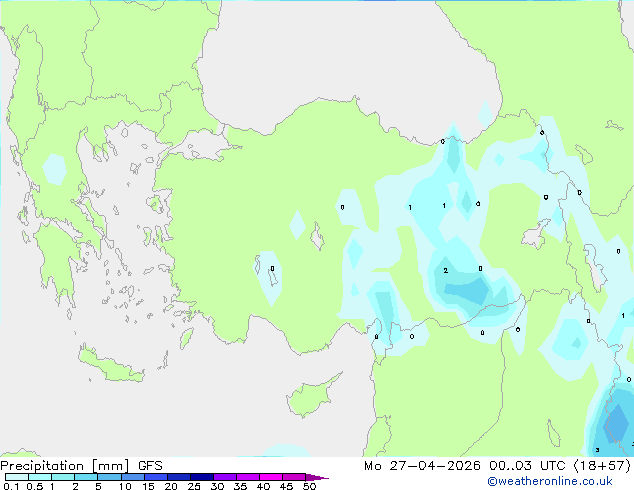This screenshot has width=634, height=490.
Task: Click the 2–5 mm legend swatch
Action: pyautogui.click(x=86, y=477)
